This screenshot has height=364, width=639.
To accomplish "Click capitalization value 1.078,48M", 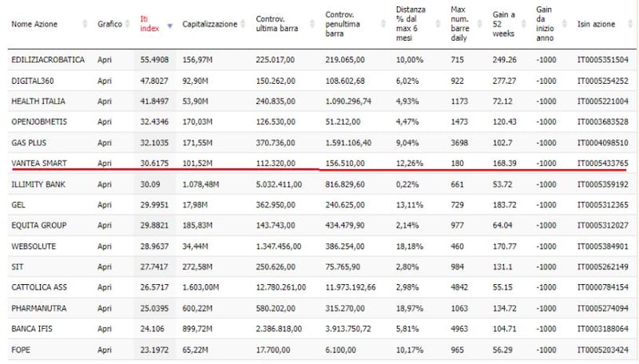I will coord(200,184).
